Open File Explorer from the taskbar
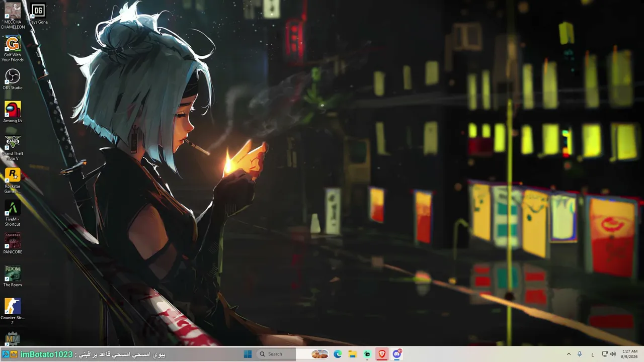Screen dimensions: 644x362 (x=353, y=354)
